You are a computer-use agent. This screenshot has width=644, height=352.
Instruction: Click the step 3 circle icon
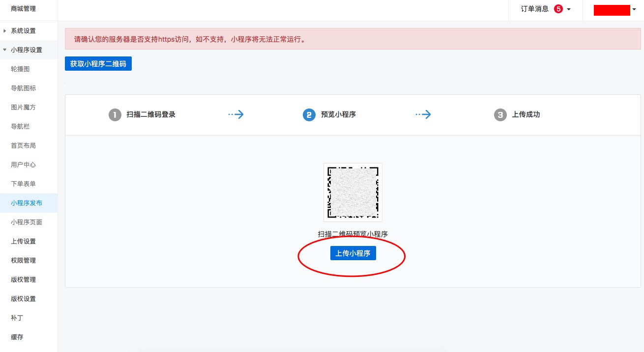click(500, 115)
